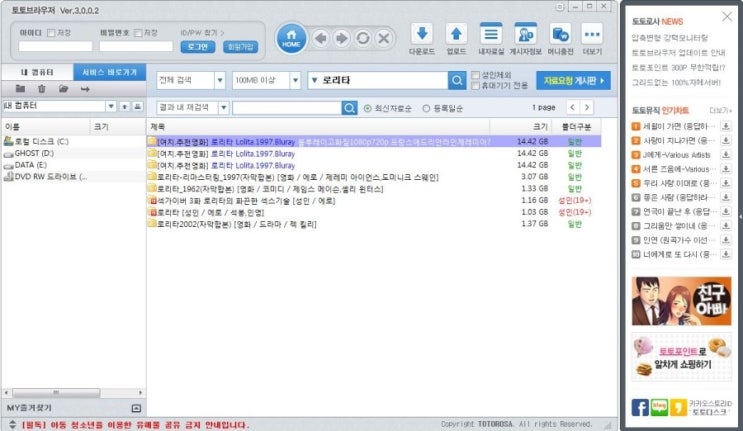This screenshot has width=743, height=431.
Task: Open the Facebook icon in side panel
Action: click(640, 407)
